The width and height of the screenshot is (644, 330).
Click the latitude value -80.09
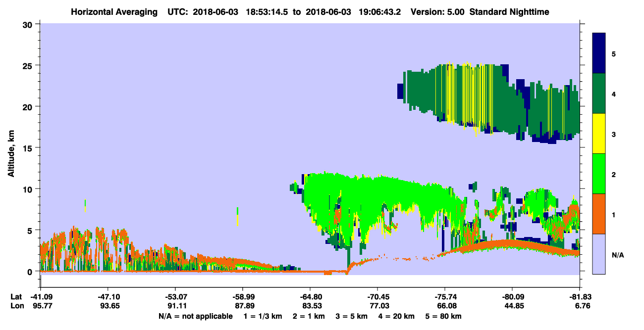(512, 297)
